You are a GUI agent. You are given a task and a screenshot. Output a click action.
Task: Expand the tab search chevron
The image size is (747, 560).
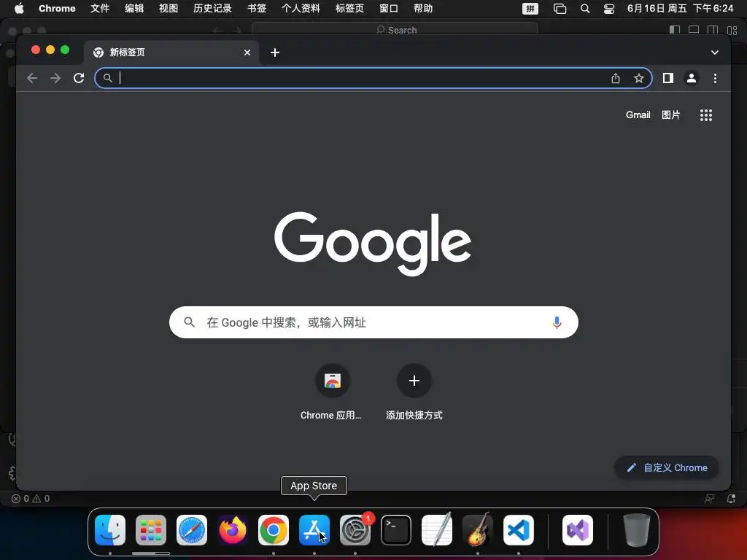point(715,52)
